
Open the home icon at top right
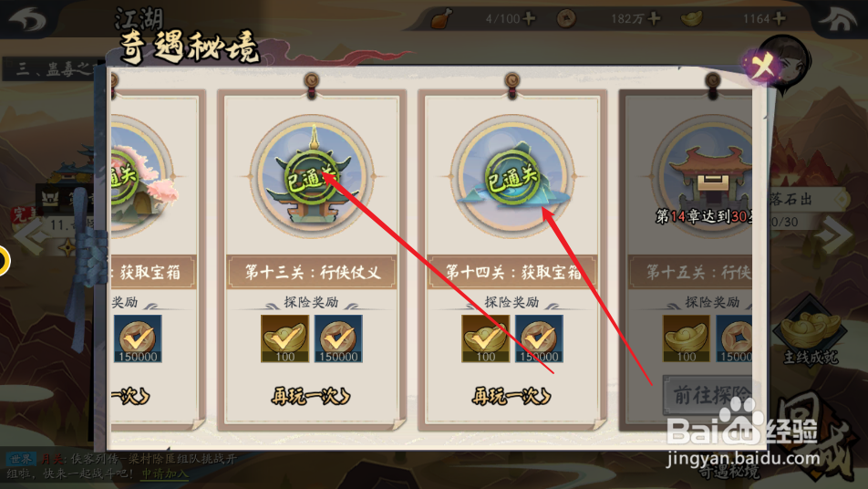pos(837,19)
